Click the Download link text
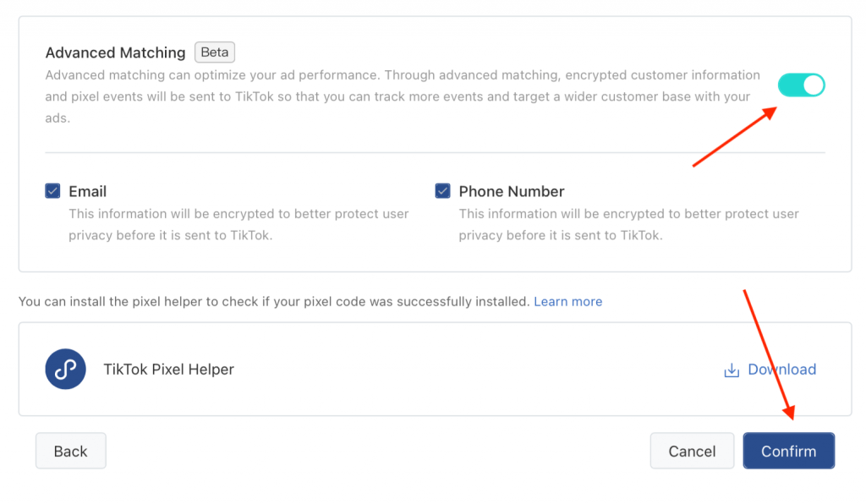866x504 pixels. 781,370
